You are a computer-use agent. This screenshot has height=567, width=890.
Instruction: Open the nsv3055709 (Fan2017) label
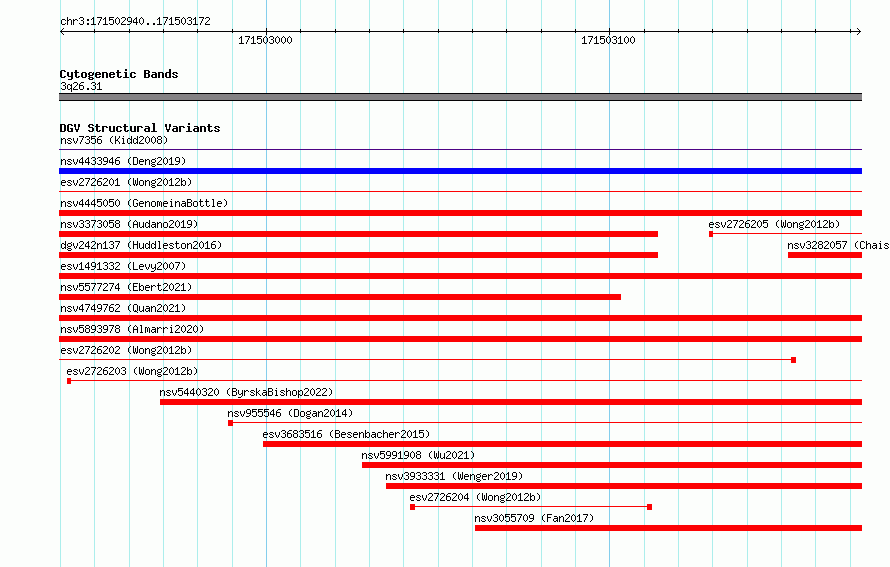tap(534, 518)
